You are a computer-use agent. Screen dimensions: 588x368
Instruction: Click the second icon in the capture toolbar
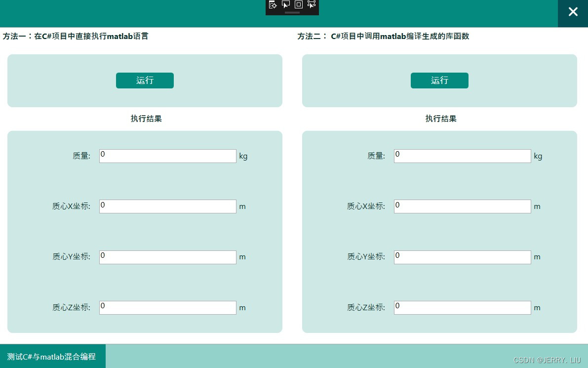286,4
